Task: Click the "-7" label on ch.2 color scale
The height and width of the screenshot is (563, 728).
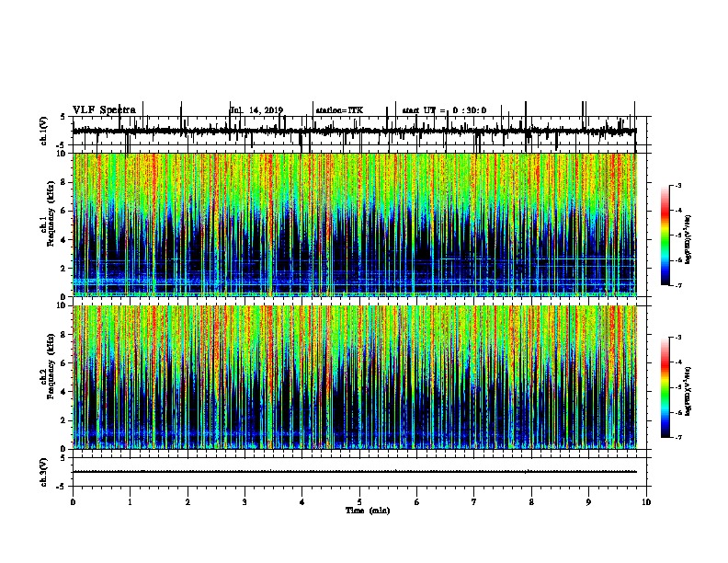Action: [678, 438]
